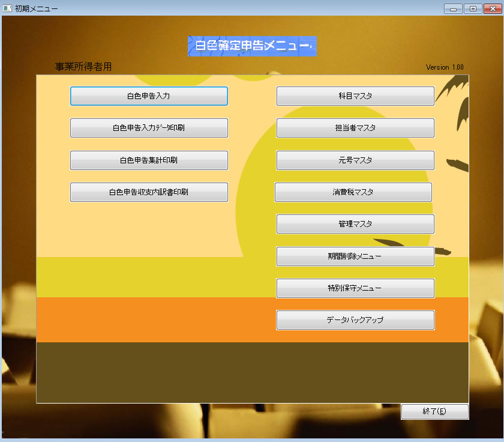Screen dimensions: 504x442
Task: Open 白色申告入力 screen
Action: pos(149,96)
